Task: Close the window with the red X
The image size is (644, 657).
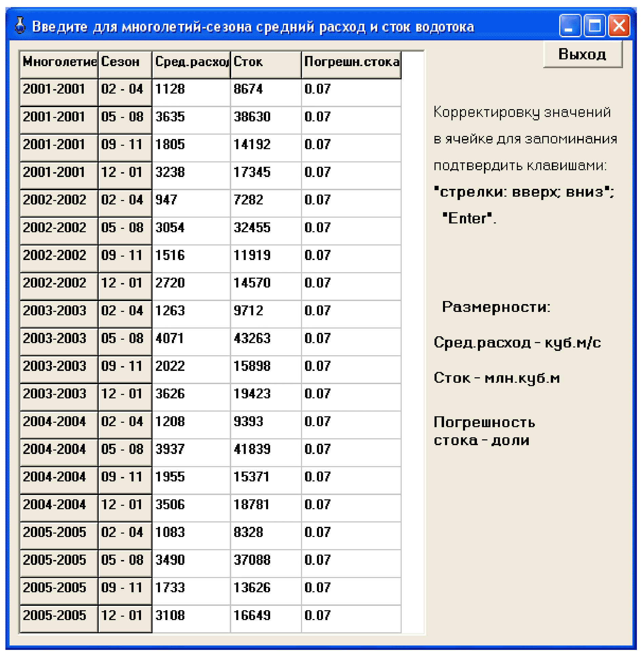Action: click(619, 25)
